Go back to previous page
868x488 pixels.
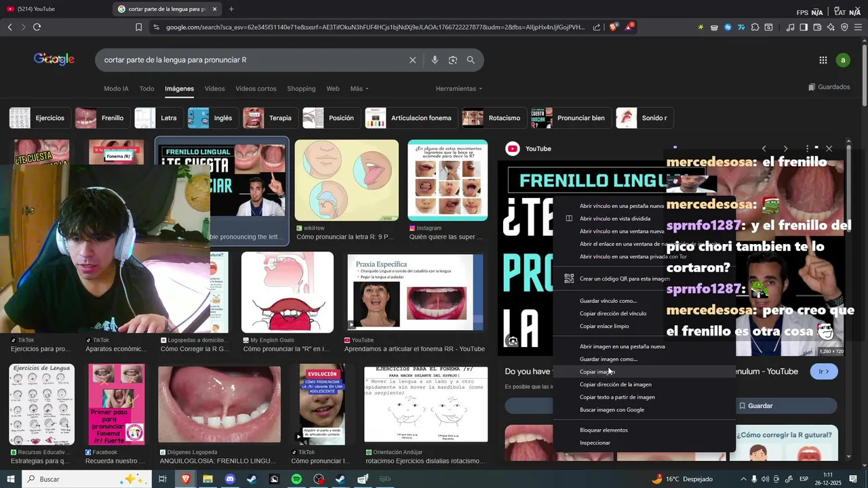click(9, 27)
